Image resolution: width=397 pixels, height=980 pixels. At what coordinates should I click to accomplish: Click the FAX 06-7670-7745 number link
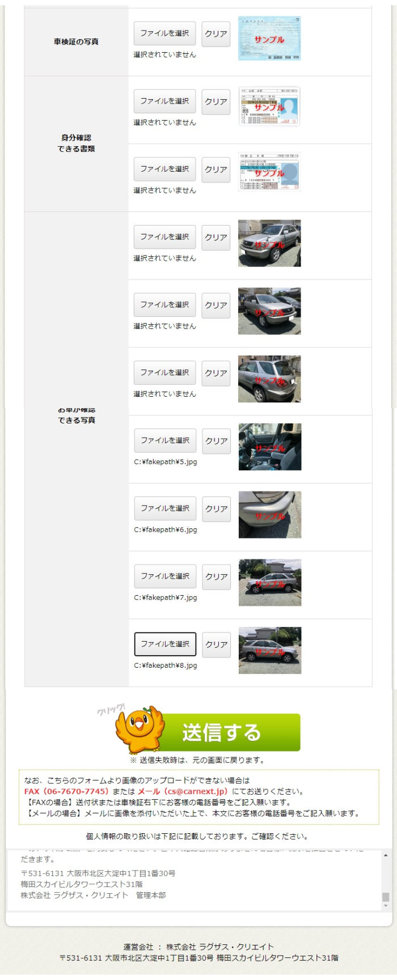click(x=66, y=791)
